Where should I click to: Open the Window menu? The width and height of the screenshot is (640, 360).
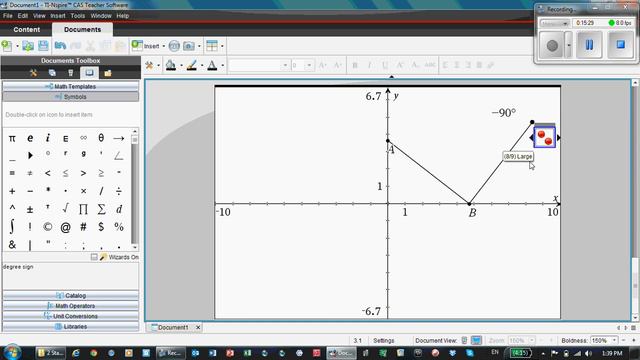101,16
